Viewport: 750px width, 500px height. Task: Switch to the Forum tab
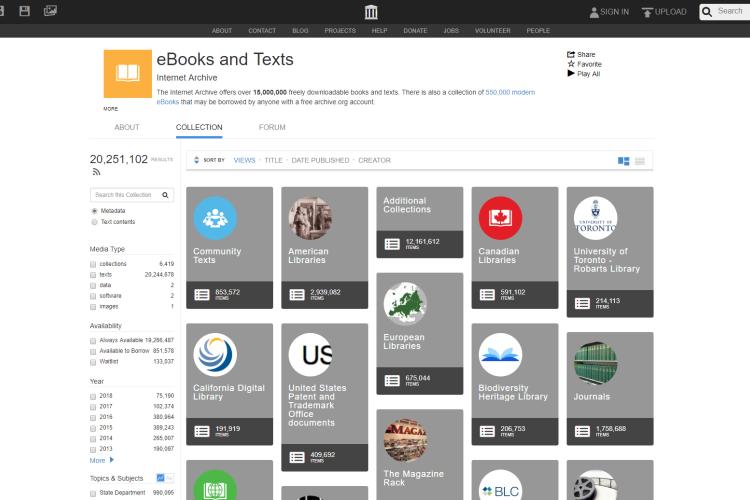[x=272, y=127]
